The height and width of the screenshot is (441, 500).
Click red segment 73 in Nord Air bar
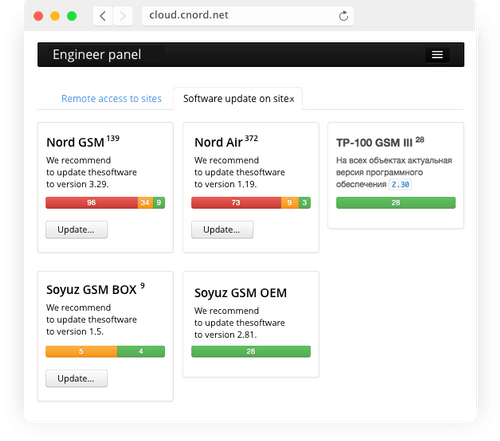click(236, 203)
